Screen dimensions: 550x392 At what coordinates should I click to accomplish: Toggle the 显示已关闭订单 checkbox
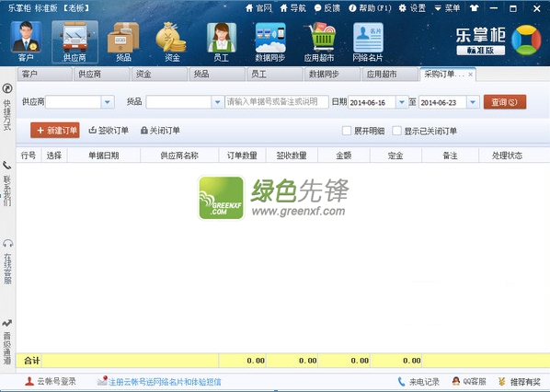[x=396, y=131]
